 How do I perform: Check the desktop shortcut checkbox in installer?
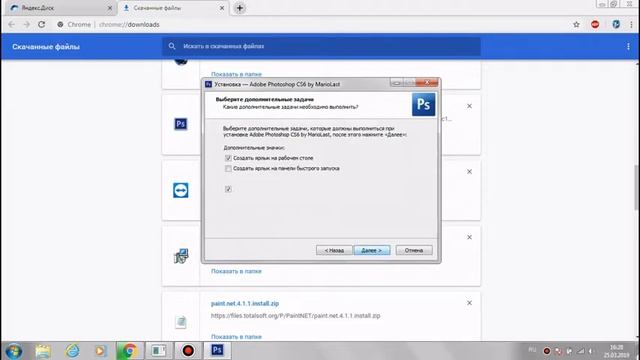click(228, 158)
